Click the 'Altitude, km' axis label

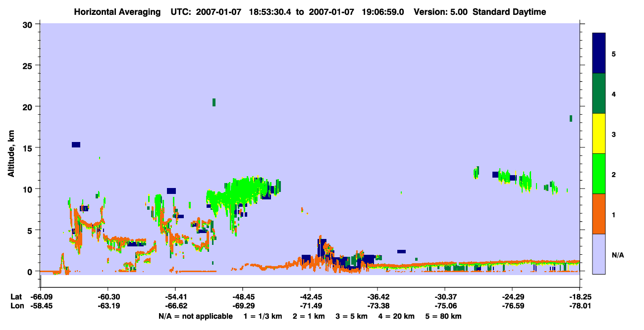click(11, 153)
